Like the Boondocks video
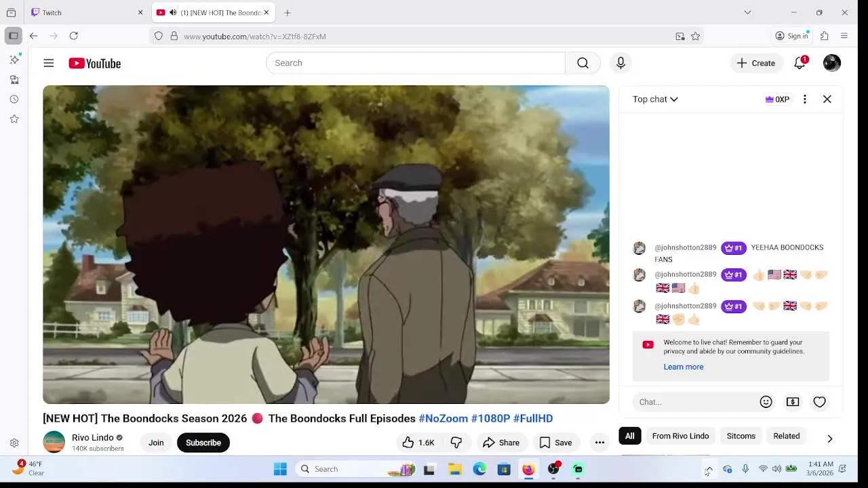 tap(418, 443)
